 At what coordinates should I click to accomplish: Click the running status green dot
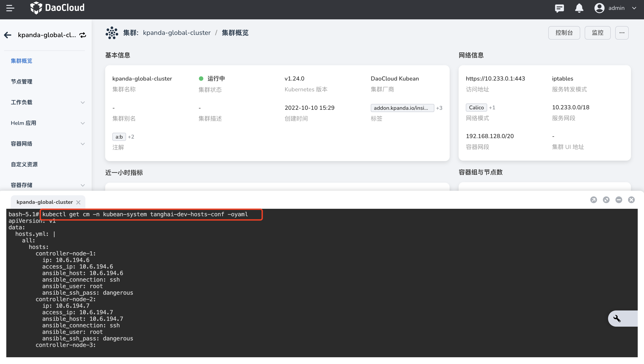pos(201,79)
